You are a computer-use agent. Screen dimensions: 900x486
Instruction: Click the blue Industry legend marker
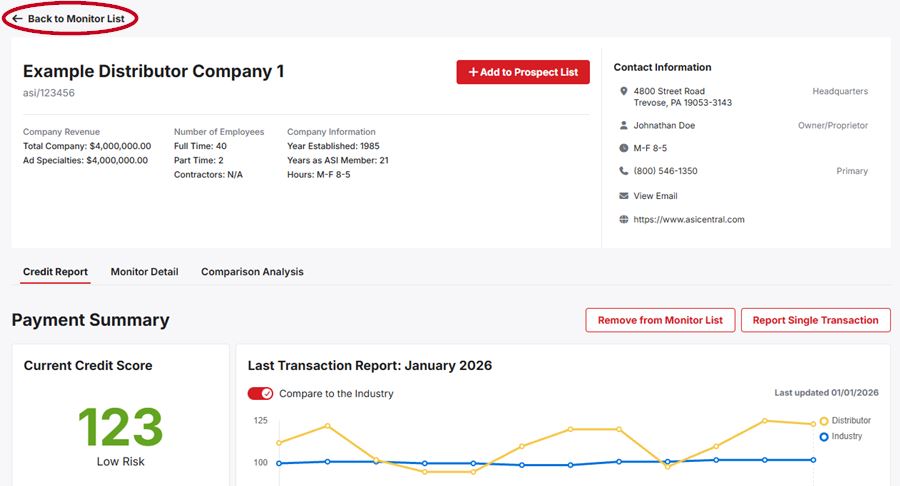point(824,437)
